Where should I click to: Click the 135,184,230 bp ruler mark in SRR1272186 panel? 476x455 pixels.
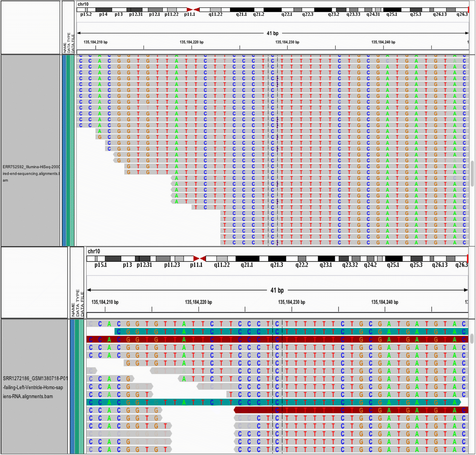coord(291,302)
